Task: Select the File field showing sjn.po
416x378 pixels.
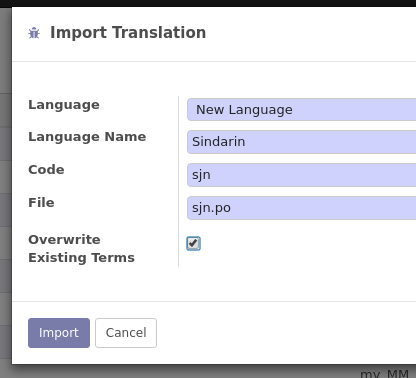Action: tap(301, 208)
